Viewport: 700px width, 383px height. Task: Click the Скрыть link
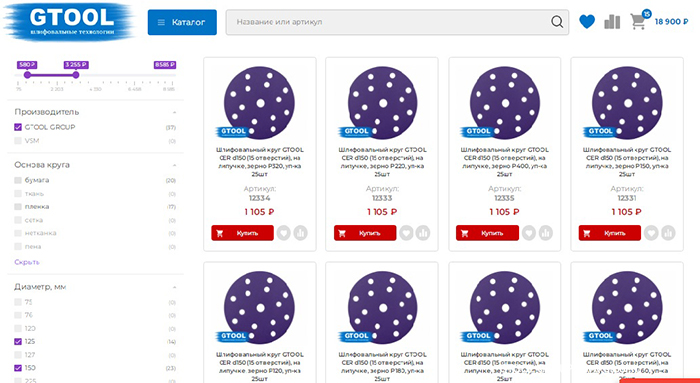tap(27, 262)
